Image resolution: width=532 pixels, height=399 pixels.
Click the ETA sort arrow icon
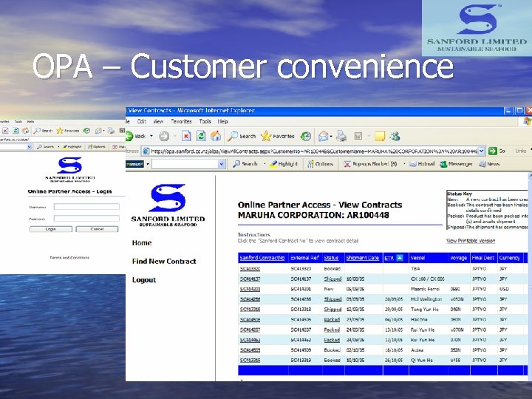[400, 258]
